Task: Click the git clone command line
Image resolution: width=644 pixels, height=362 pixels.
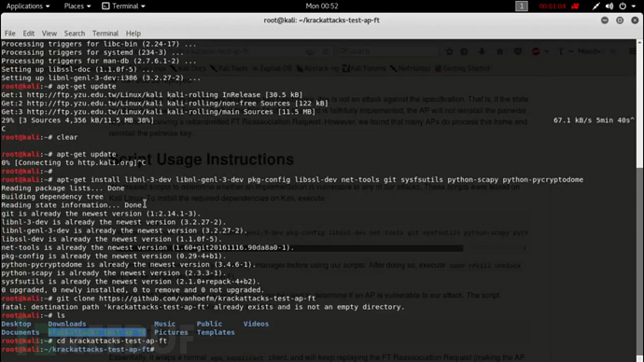Action: (159, 299)
